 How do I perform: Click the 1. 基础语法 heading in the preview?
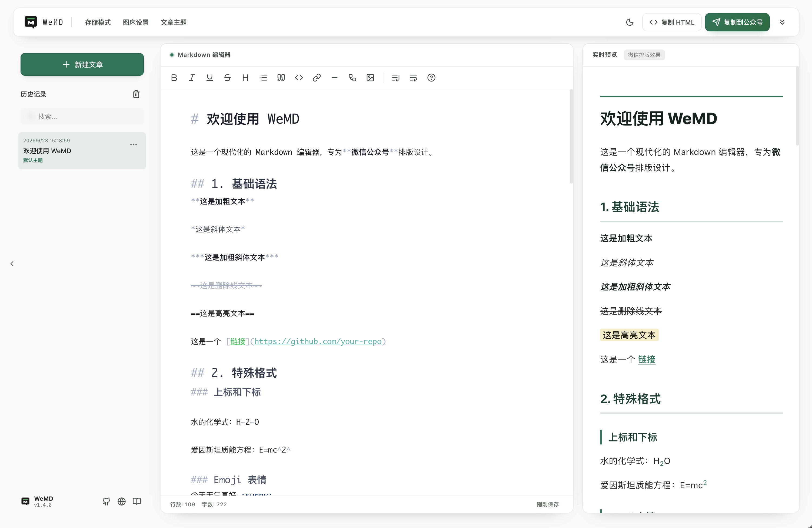click(630, 207)
